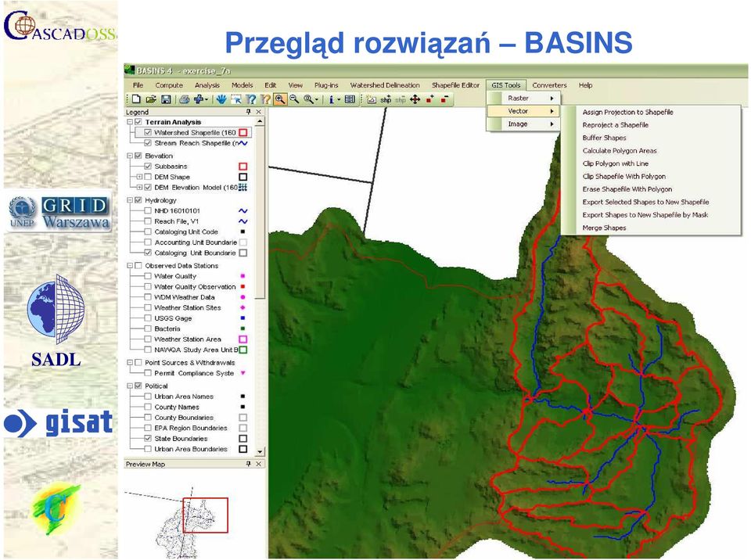Select the highlighted Zoom In tool
Image resolution: width=751 pixels, height=560 pixels.
(280, 99)
